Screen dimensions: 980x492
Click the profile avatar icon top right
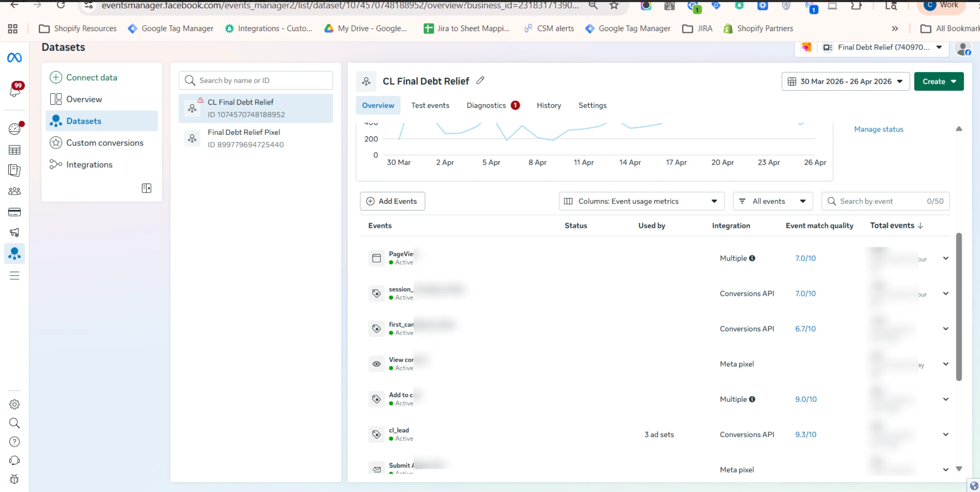963,49
